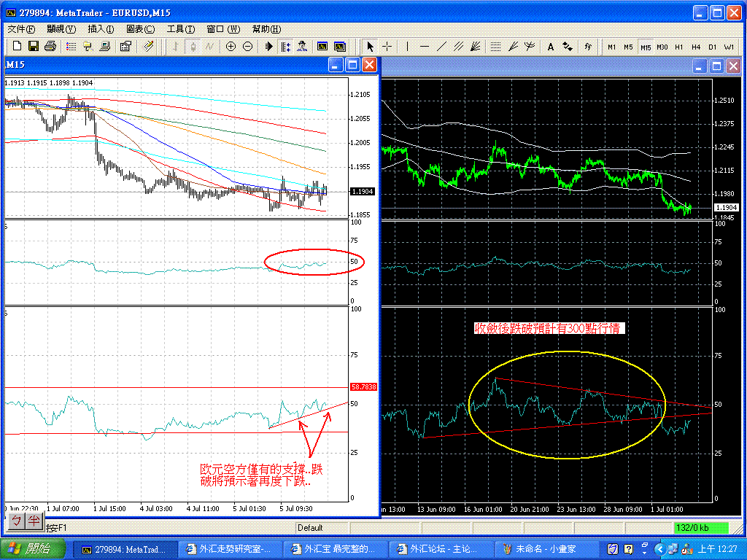Select the Text label 'A' tool
This screenshot has height=560, width=747.
[550, 47]
